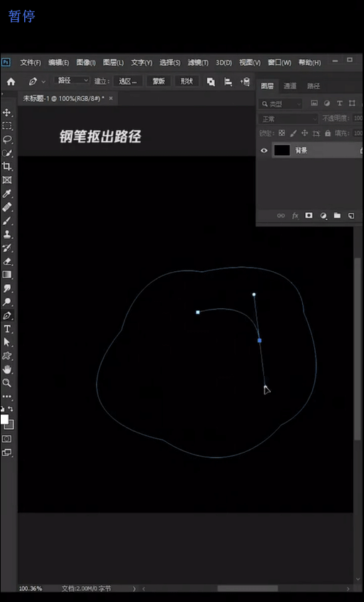
Task: Open the 编辑(E) menu
Action: click(x=59, y=63)
